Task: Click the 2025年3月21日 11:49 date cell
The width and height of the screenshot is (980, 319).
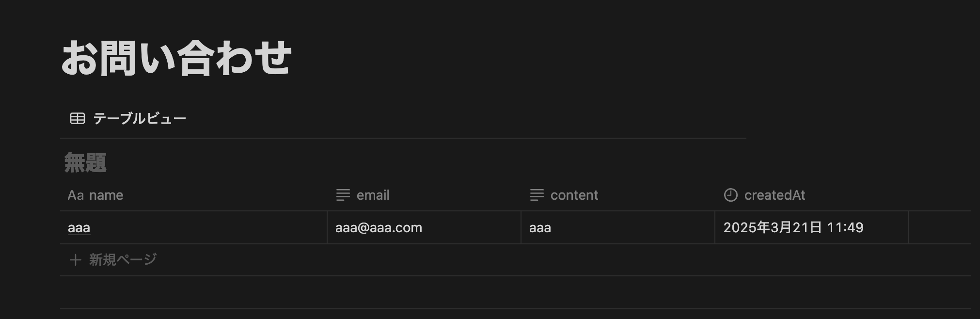Action: 793,228
